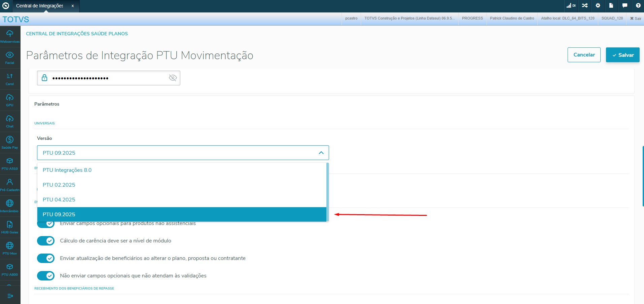This screenshot has width=644, height=304.
Task: Open the settings gear icon
Action: tap(598, 6)
